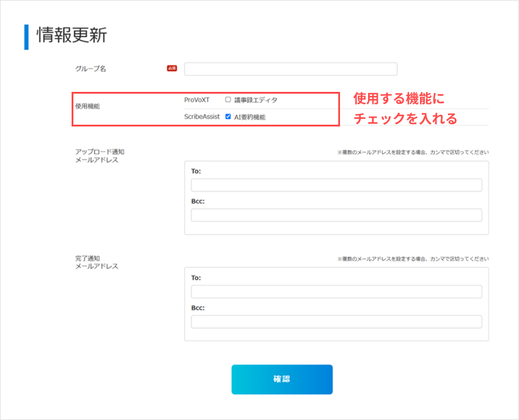Image resolution: width=519 pixels, height=420 pixels.
Task: Click the 議事録エディタ checkbox label text
Action: (x=255, y=100)
